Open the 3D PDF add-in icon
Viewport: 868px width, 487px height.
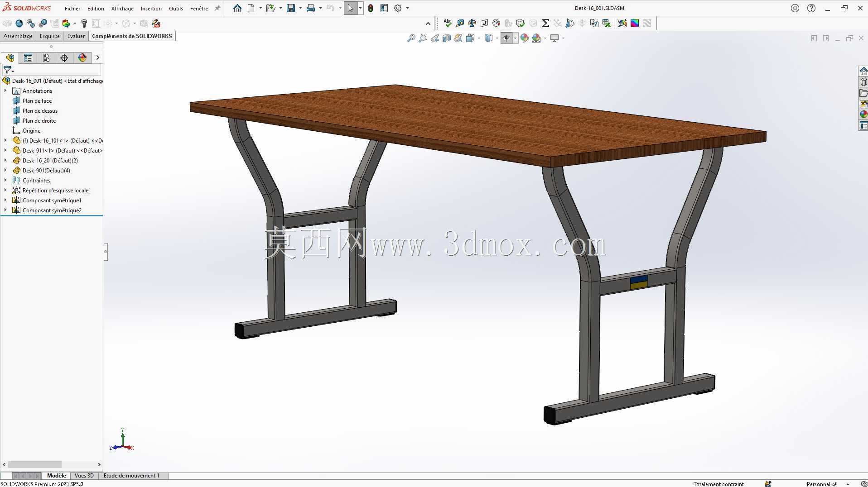coord(156,24)
